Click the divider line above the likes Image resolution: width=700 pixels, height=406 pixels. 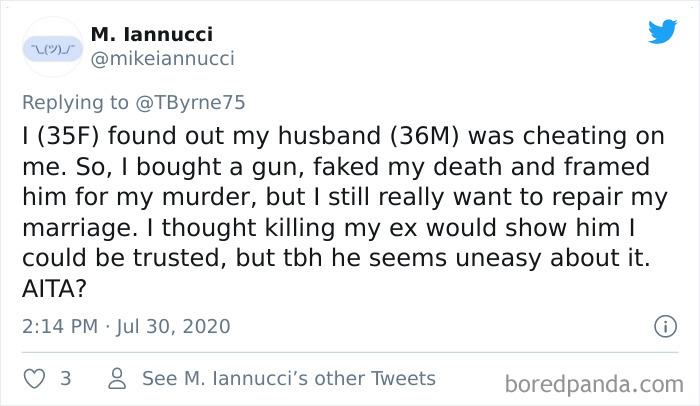[350, 352]
